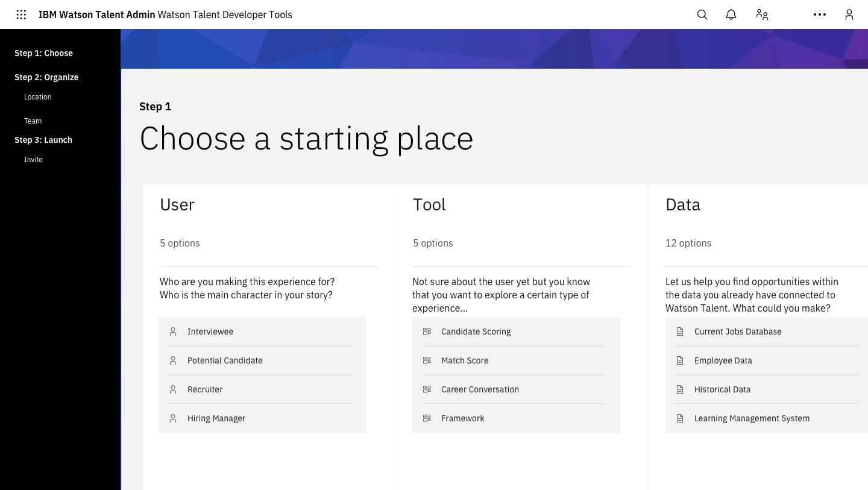Image resolution: width=868 pixels, height=490 pixels.
Task: Click the document icon beside Learning Management System
Action: (x=680, y=418)
